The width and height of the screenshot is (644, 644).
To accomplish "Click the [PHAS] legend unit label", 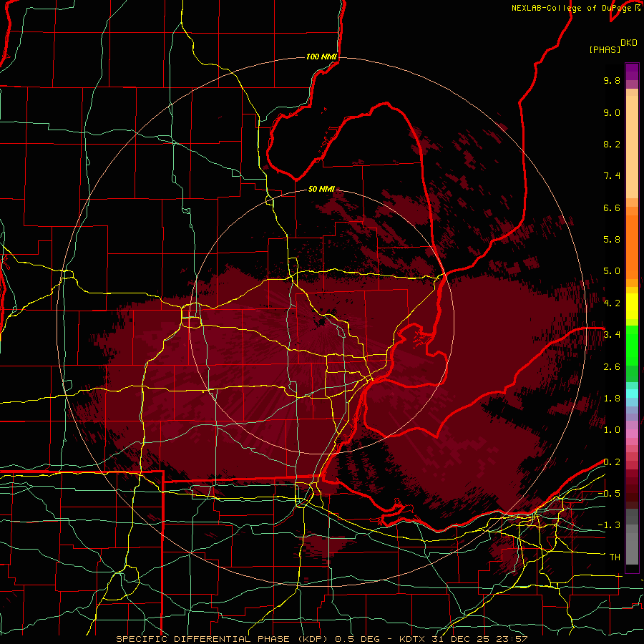I will (605, 49).
